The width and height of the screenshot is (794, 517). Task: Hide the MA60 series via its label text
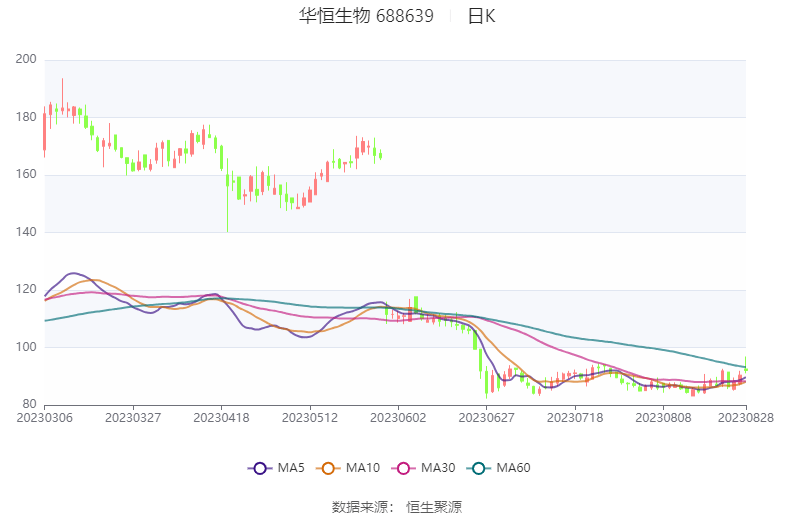point(512,468)
